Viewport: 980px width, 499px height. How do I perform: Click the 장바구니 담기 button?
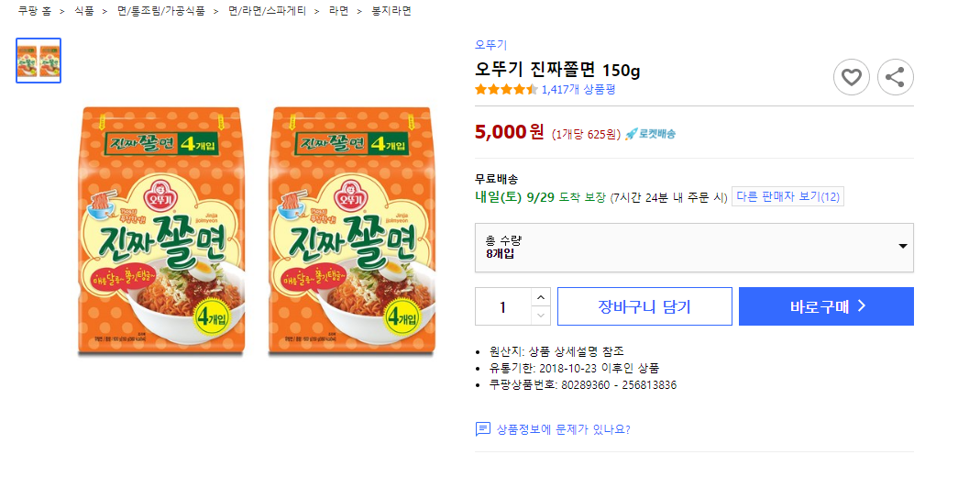click(644, 306)
